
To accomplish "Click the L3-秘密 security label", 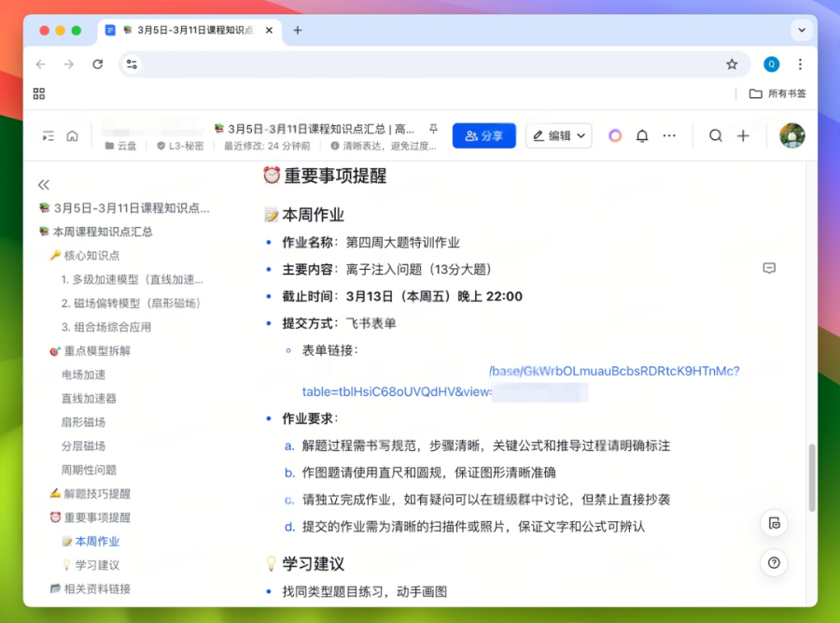I will [180, 146].
